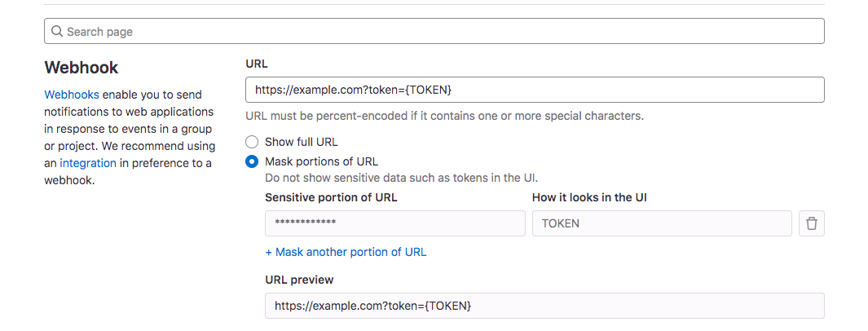Select the Show full URL option

coord(252,142)
